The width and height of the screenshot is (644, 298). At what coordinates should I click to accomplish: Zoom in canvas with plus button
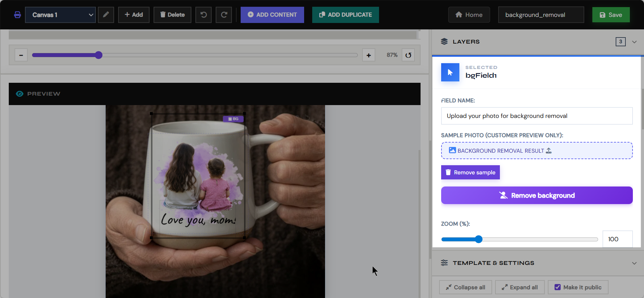(369, 55)
